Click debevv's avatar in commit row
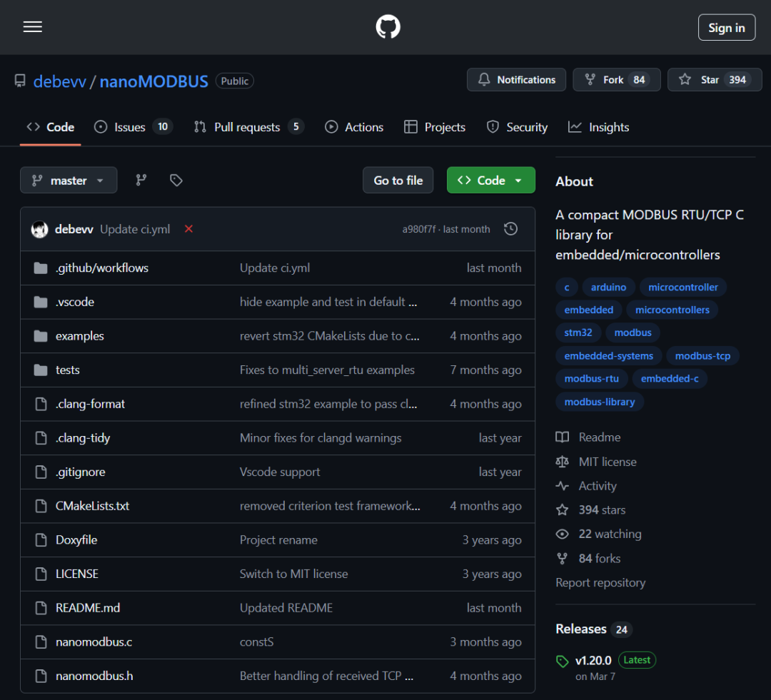This screenshot has height=700, width=771. coord(40,229)
